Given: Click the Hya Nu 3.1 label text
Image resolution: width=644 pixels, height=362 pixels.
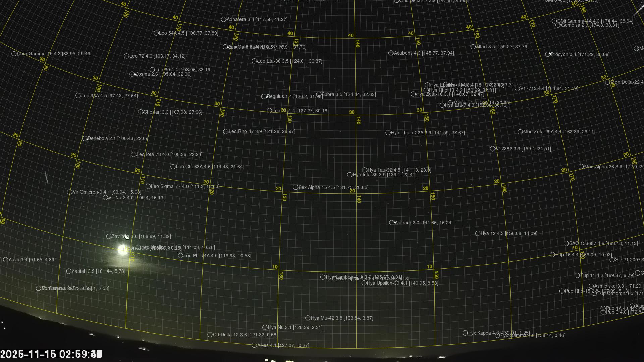Looking at the screenshot, I should pos(295,327).
